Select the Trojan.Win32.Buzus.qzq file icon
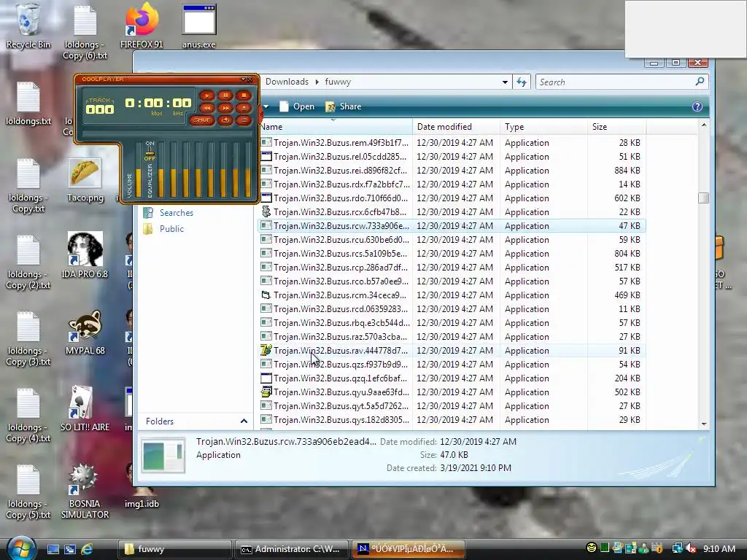This screenshot has width=747, height=560. [x=266, y=378]
